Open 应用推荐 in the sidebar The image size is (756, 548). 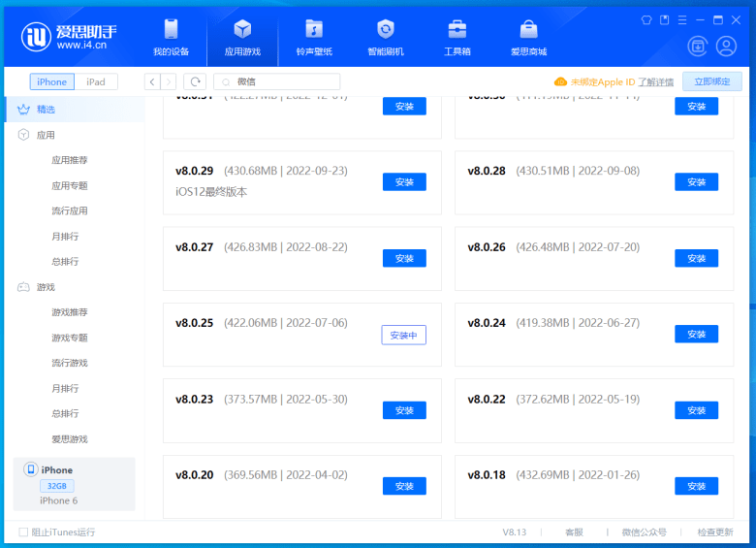(70, 160)
